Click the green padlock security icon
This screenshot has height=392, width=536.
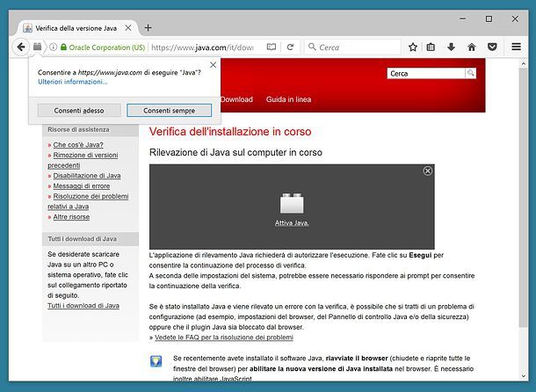pos(63,47)
